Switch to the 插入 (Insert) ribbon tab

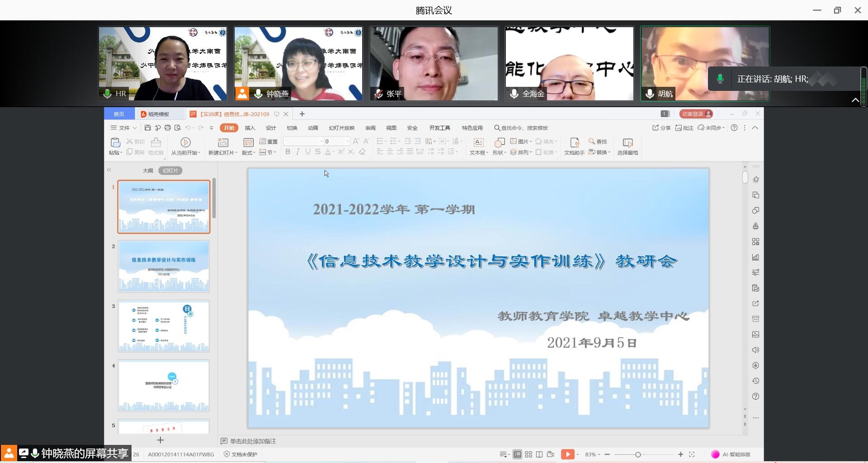(250, 128)
